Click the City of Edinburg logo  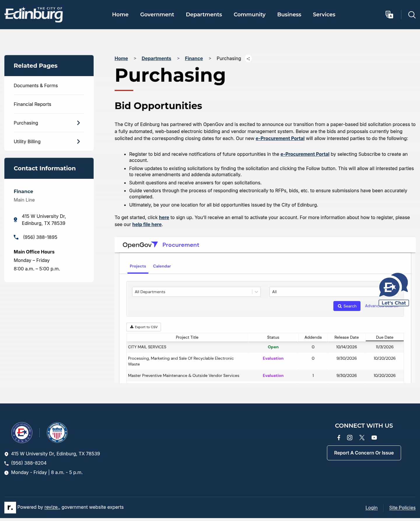point(34,14)
